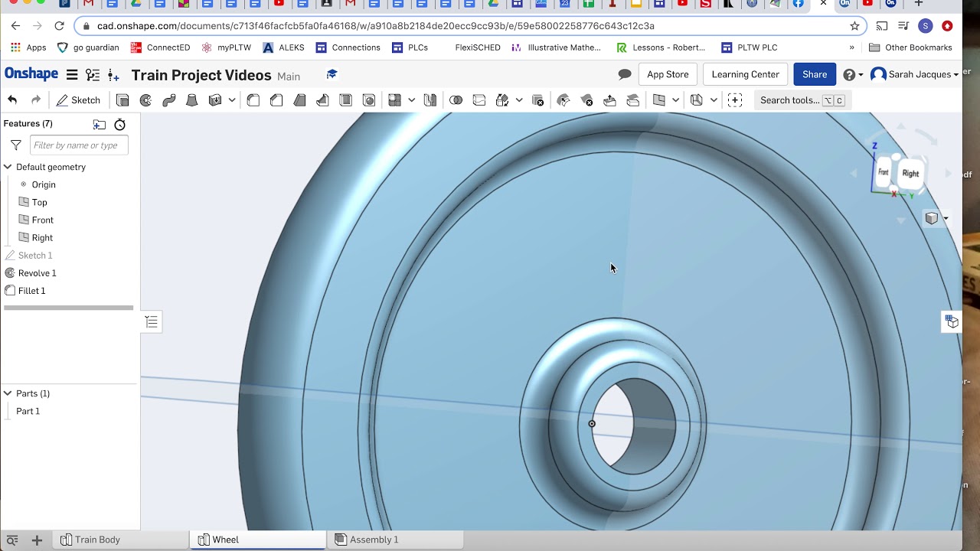Collapse the Default geometry group
The width and height of the screenshot is (980, 551).
coord(8,167)
